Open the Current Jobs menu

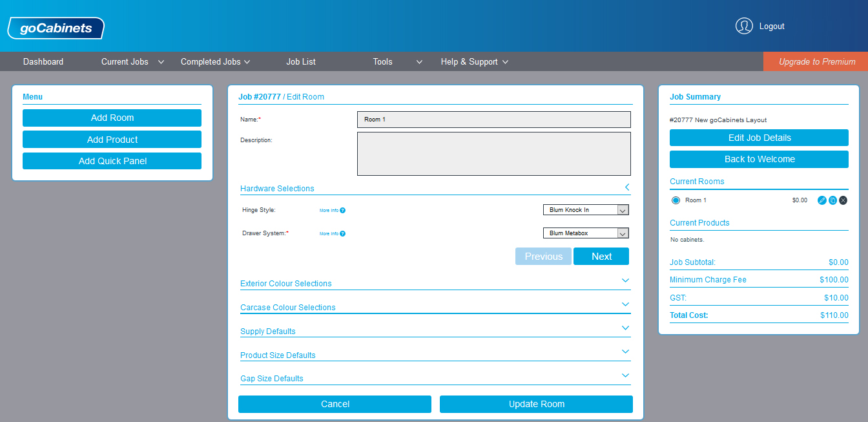tap(132, 62)
